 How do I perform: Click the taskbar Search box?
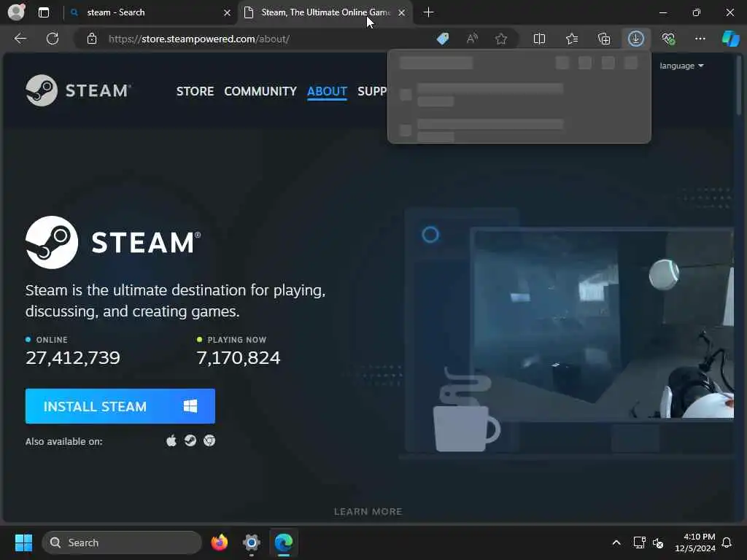point(122,542)
